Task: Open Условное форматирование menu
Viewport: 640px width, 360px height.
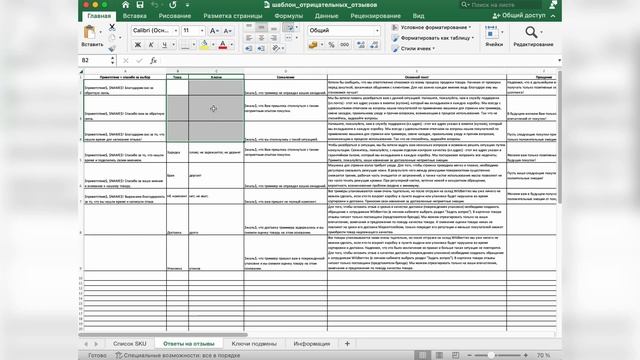Action: pyautogui.click(x=431, y=27)
